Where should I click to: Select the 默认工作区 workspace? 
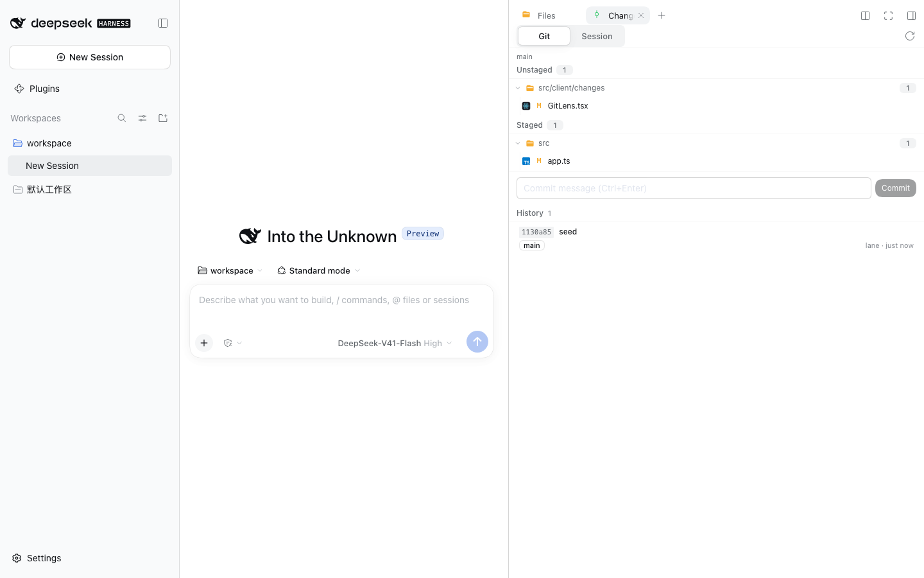coord(90,189)
